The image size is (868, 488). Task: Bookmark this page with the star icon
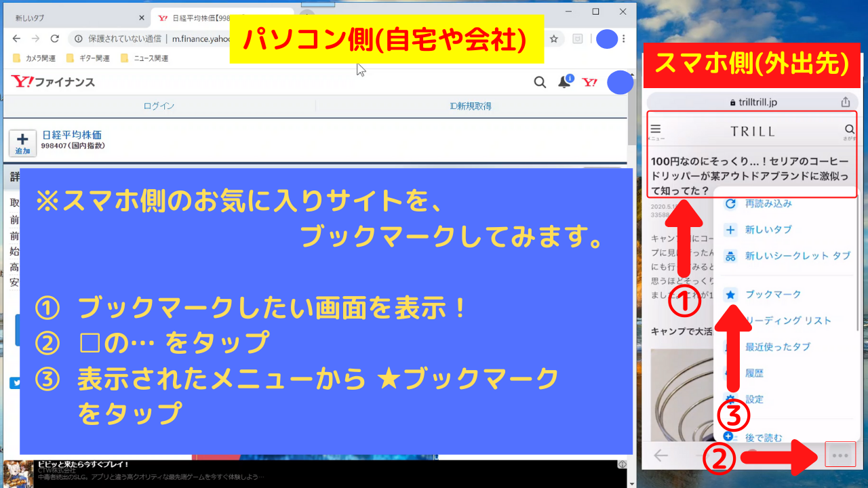[x=554, y=39]
